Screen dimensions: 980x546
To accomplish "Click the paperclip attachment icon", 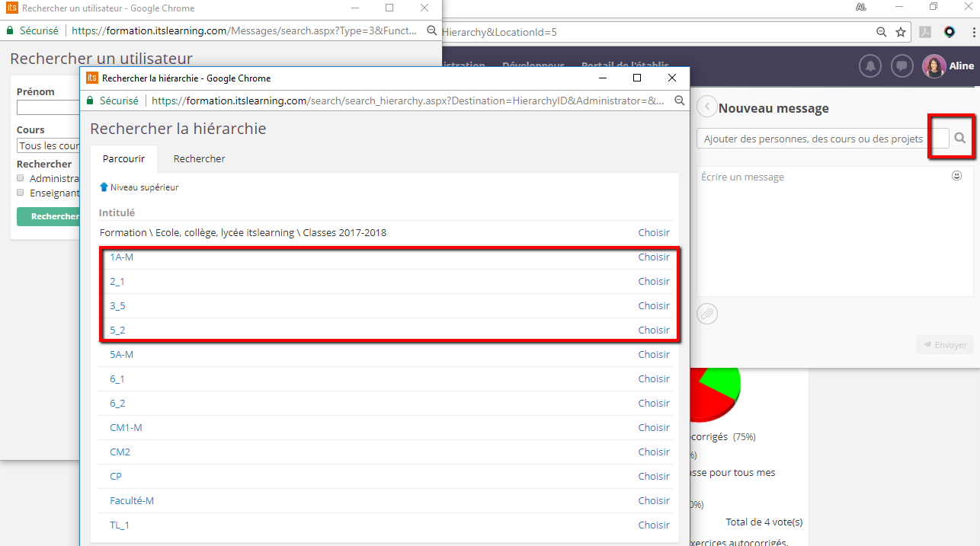I will 707,314.
